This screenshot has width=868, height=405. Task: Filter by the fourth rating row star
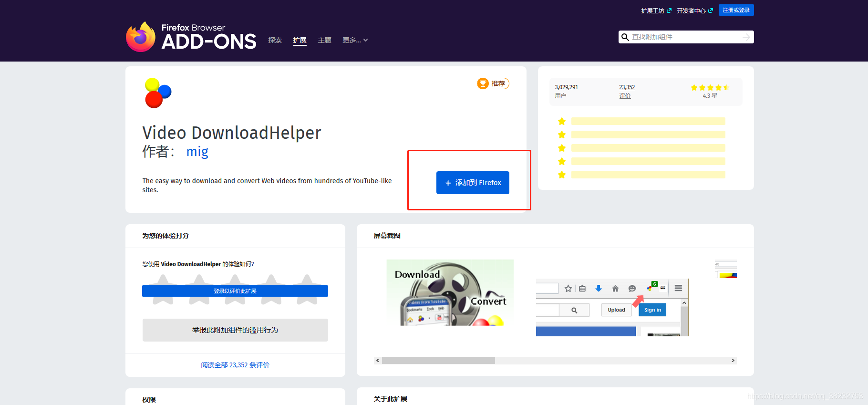pyautogui.click(x=562, y=161)
